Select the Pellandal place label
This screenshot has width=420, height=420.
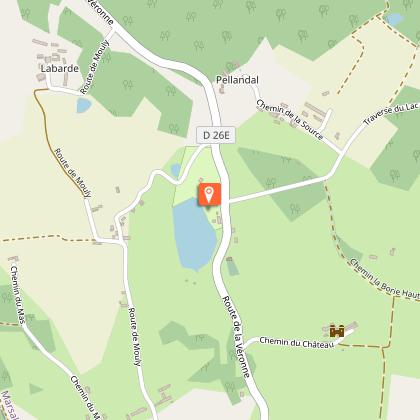coord(237,80)
